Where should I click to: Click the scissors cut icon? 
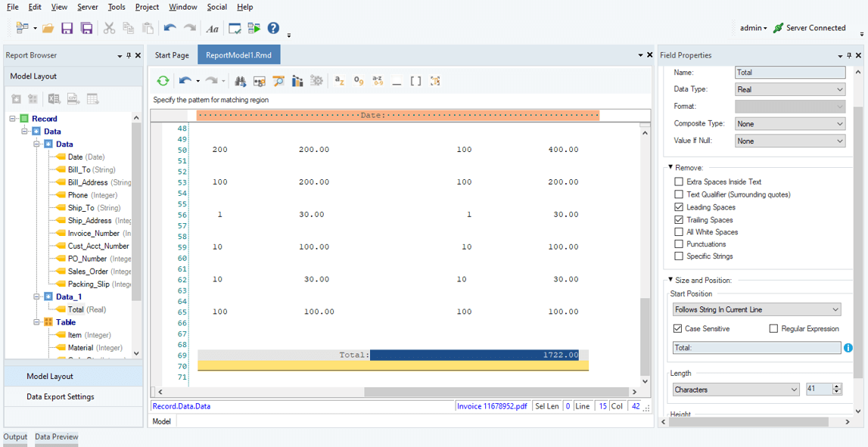point(109,28)
